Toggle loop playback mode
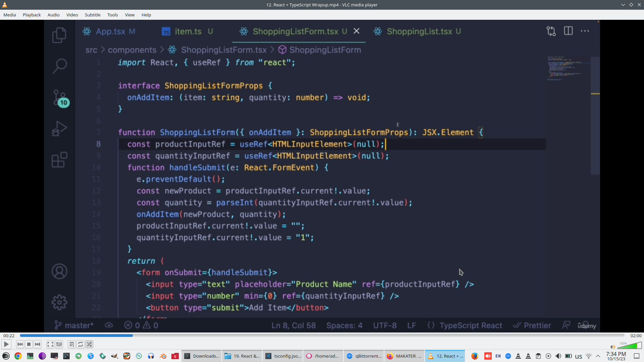This screenshot has width=644, height=362. 80,344
